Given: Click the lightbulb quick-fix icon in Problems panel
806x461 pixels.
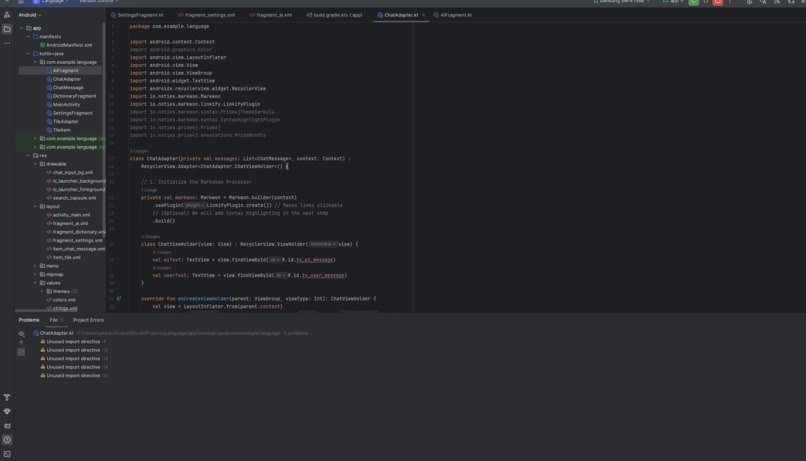Looking at the screenshot, I should pos(21,342).
